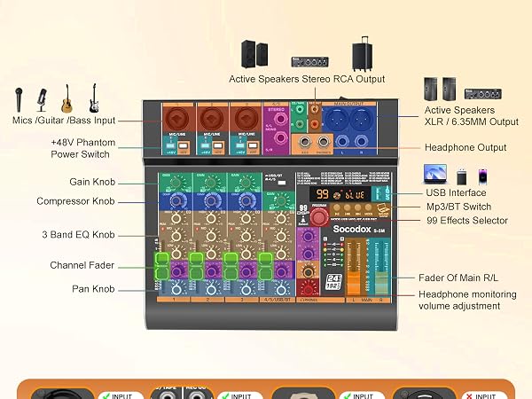The width and height of the screenshot is (532, 399).
Task: Click channel 4/5 green gain knob
Action: pos(280,201)
